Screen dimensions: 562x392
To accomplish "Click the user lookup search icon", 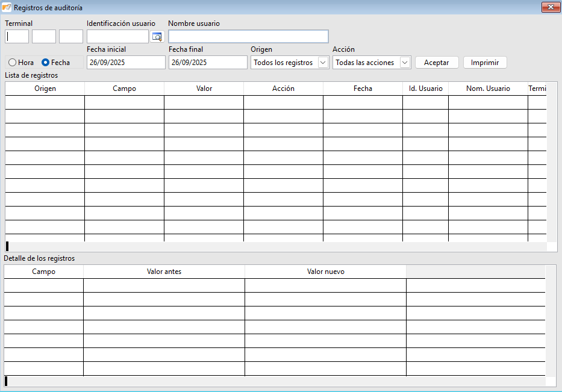I will tap(157, 37).
